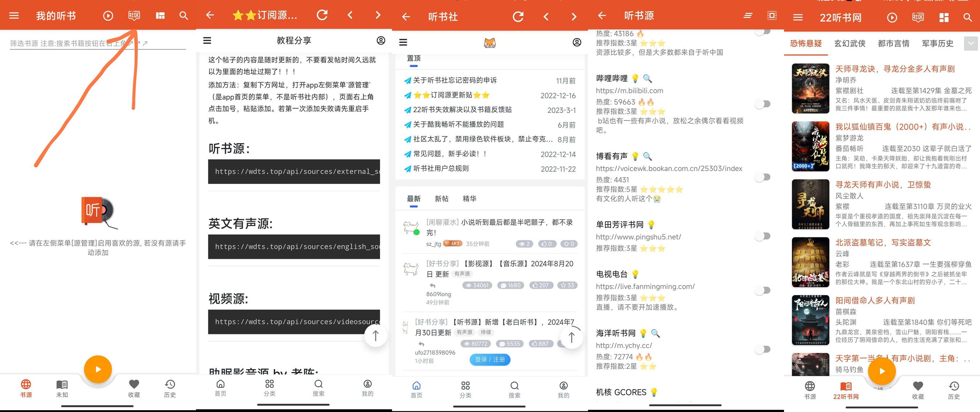Viewport: 980px width, 412px height.
Task: Refresh the 订阅源 page
Action: coord(322,15)
